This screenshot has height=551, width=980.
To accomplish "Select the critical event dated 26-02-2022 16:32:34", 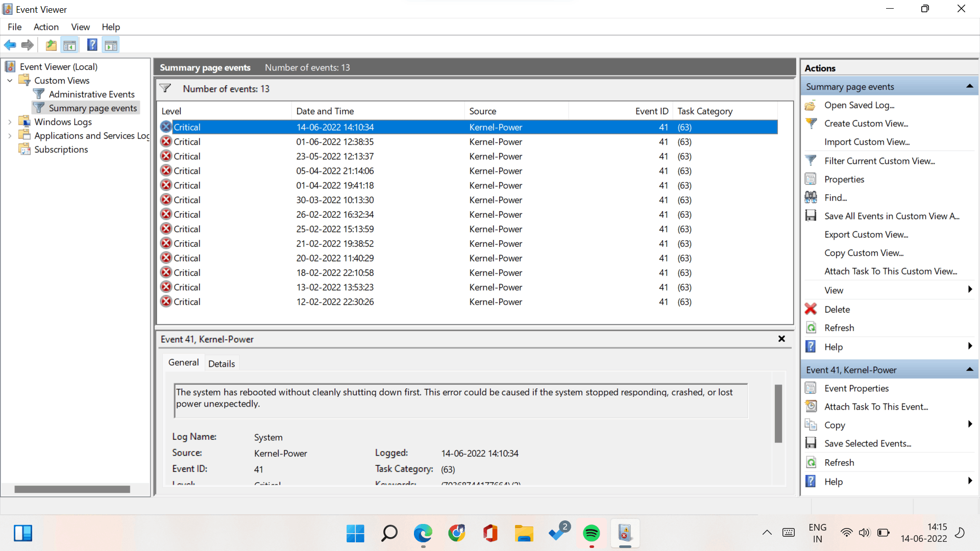I will (468, 214).
